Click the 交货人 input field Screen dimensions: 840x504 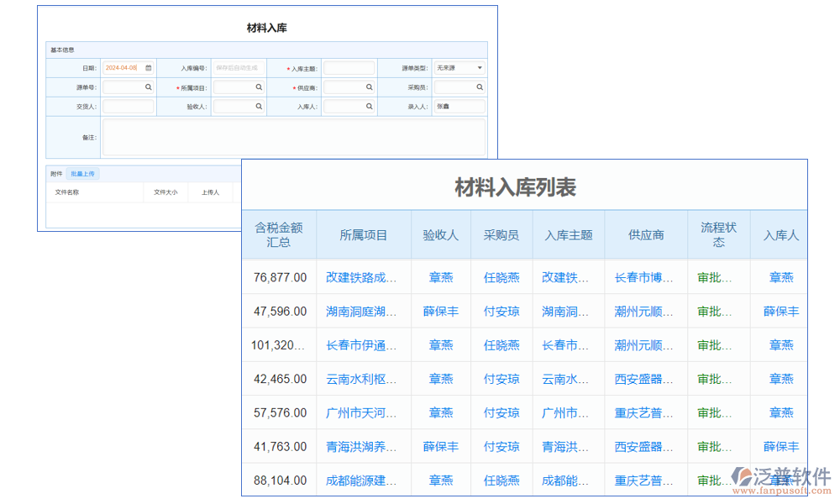128,106
